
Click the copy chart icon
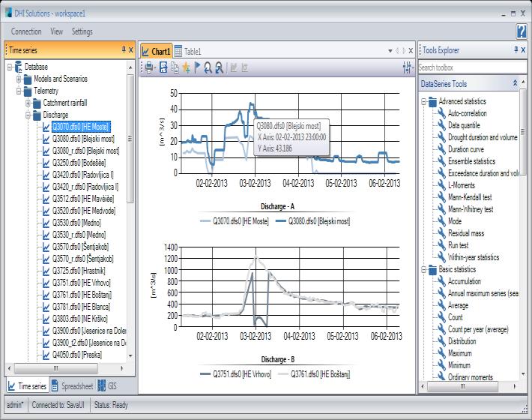tap(175, 67)
